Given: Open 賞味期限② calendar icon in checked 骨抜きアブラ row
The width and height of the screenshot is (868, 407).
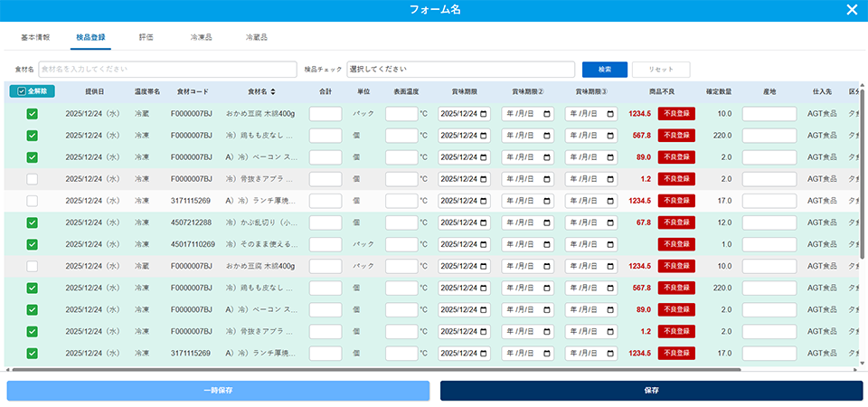Looking at the screenshot, I should coord(547,332).
